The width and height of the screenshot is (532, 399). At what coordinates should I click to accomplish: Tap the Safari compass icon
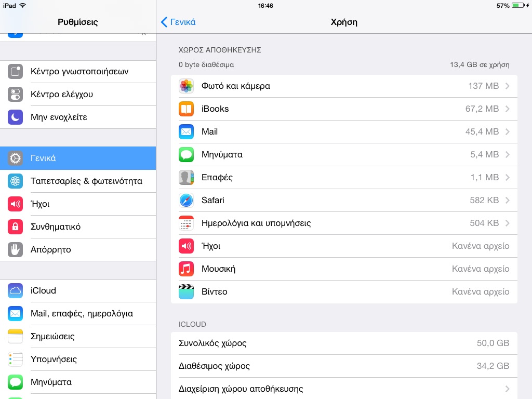click(x=187, y=200)
